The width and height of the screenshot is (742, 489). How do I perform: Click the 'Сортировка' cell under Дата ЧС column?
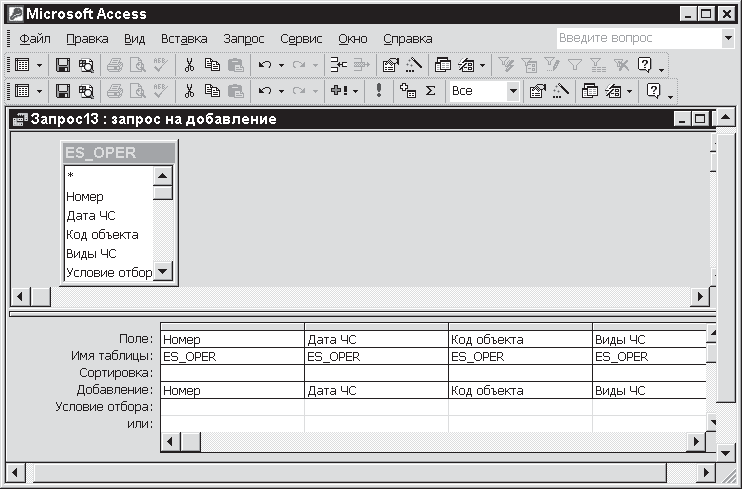[376, 373]
